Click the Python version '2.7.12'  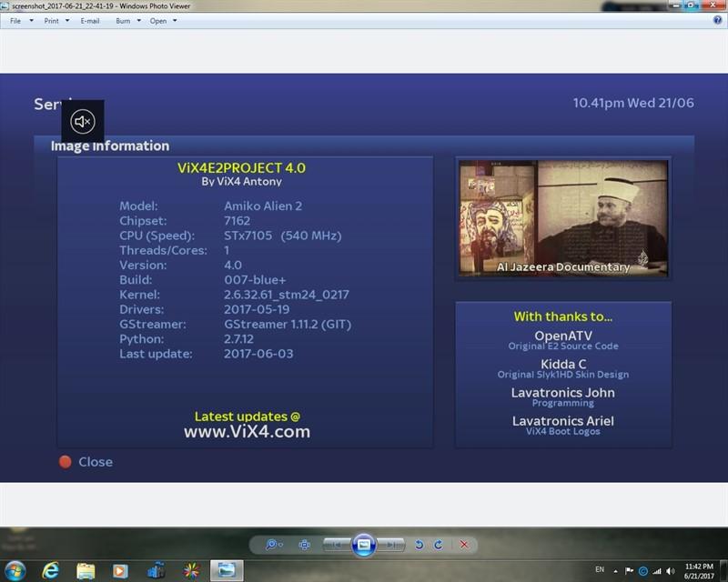point(238,339)
